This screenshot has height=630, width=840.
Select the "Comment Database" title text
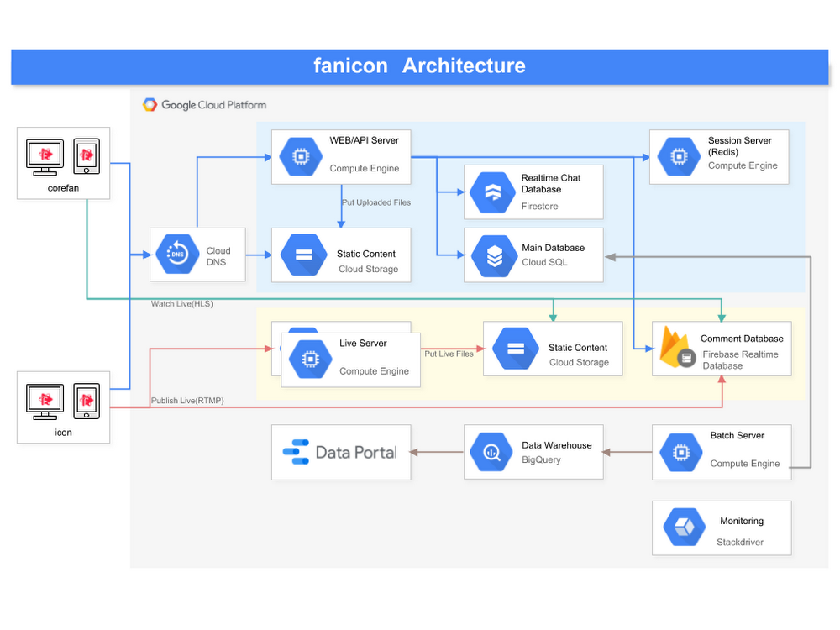pos(742,339)
